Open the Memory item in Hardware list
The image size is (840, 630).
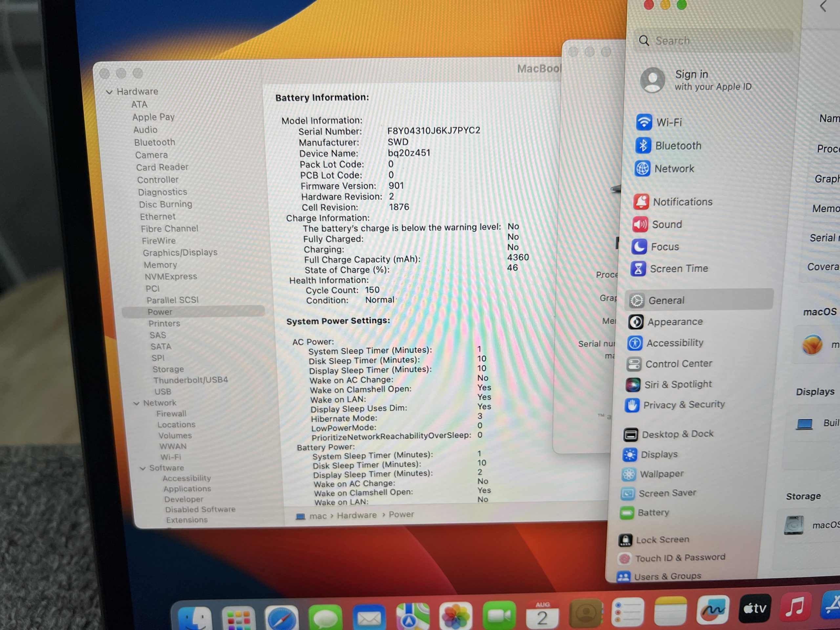160,265
